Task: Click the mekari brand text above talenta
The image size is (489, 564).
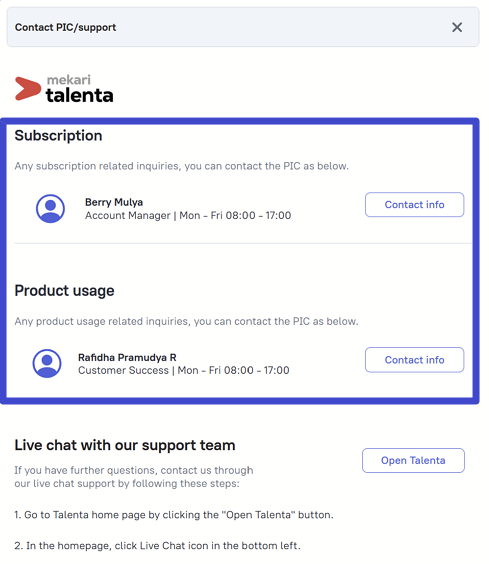Action: (69, 80)
